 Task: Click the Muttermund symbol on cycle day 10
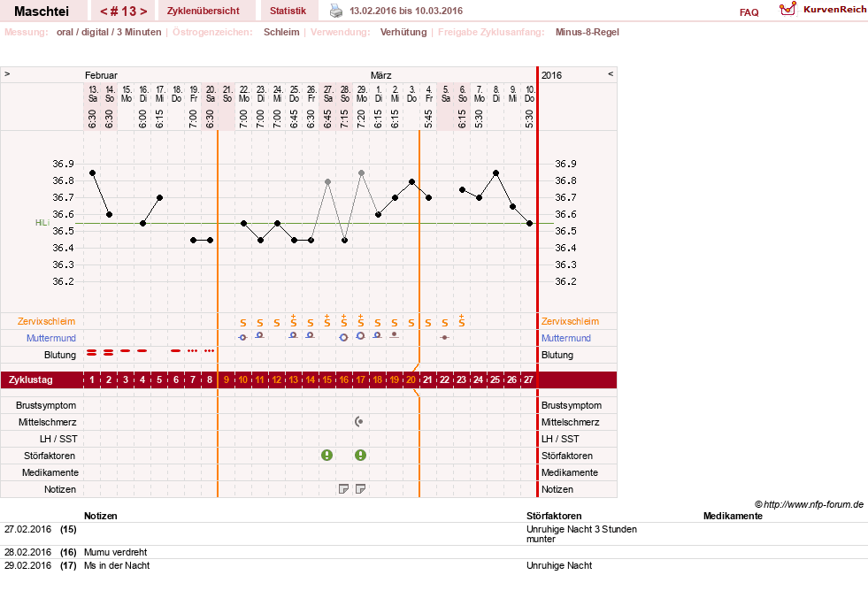click(x=242, y=337)
